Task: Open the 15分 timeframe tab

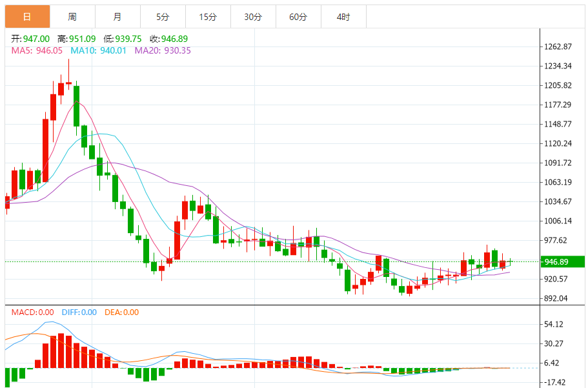Action: (208, 17)
